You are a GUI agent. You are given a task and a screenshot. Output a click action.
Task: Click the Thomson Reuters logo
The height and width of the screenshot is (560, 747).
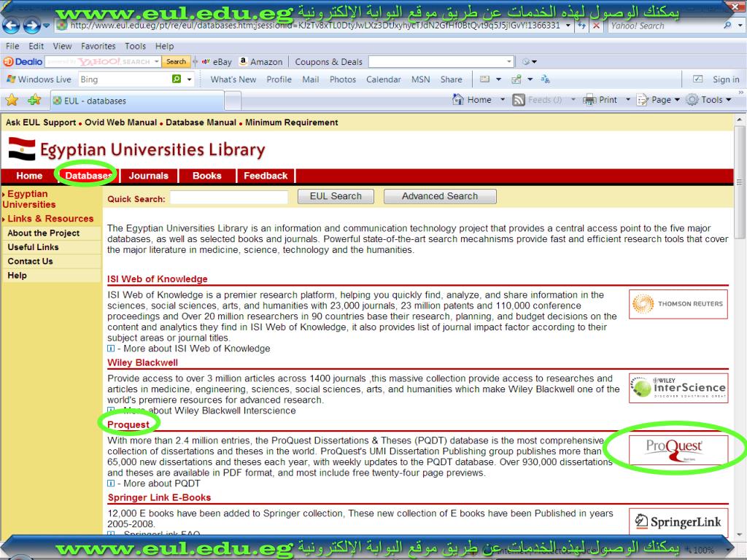coord(678,304)
